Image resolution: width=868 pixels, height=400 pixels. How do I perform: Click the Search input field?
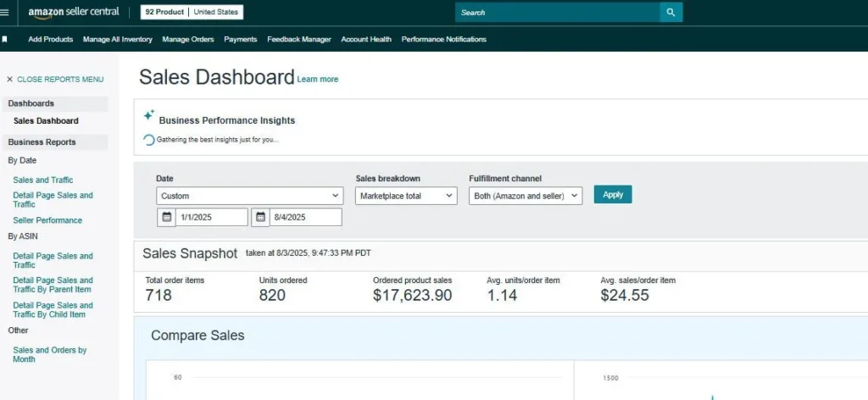pyautogui.click(x=558, y=13)
